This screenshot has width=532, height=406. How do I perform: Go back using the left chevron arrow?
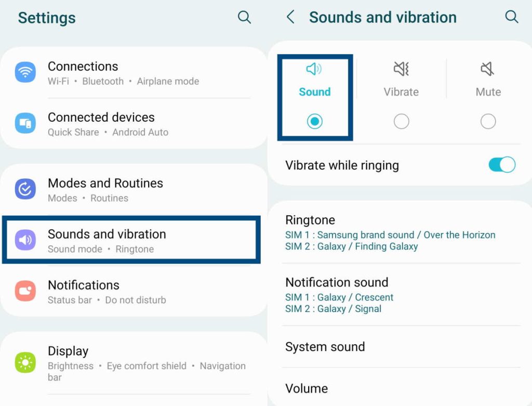click(290, 17)
